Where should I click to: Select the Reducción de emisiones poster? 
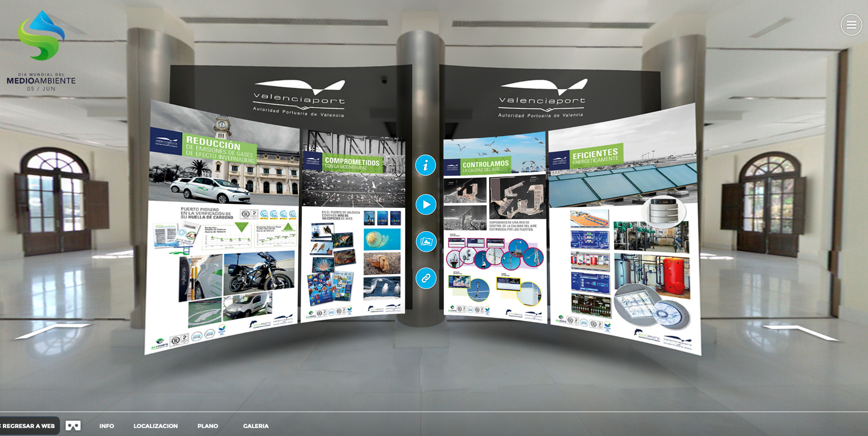click(222, 227)
